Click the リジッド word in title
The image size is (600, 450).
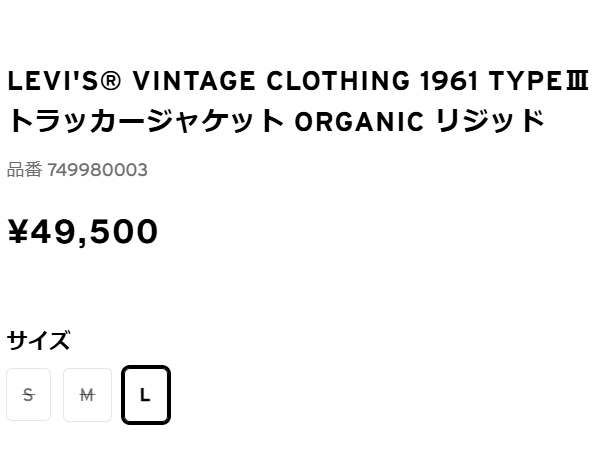490,122
